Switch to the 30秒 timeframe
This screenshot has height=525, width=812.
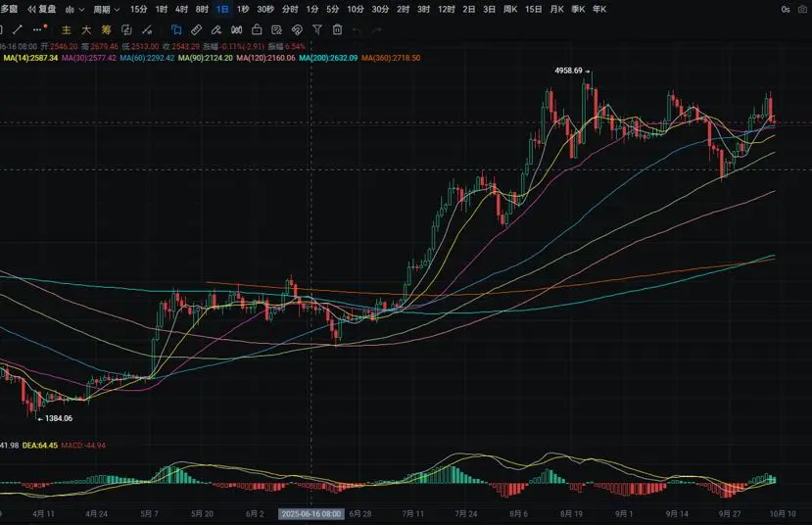[265, 10]
